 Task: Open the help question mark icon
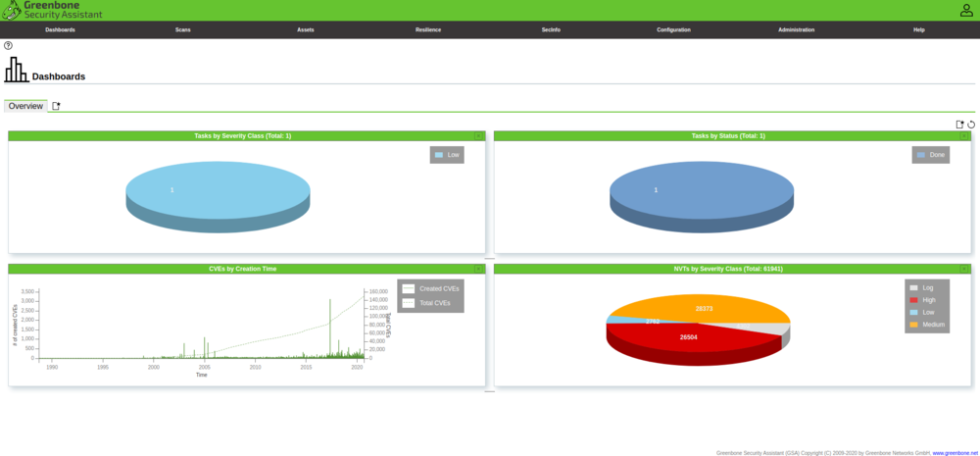(8, 46)
